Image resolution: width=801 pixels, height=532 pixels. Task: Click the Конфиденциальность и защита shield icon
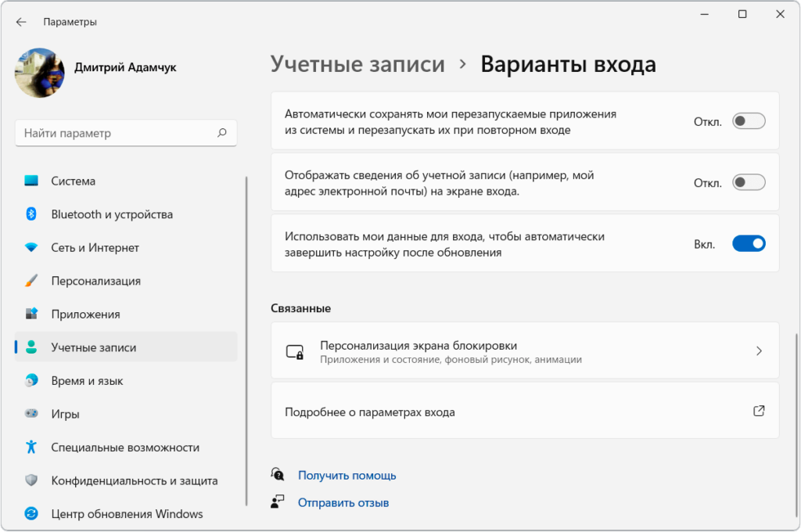click(x=31, y=480)
